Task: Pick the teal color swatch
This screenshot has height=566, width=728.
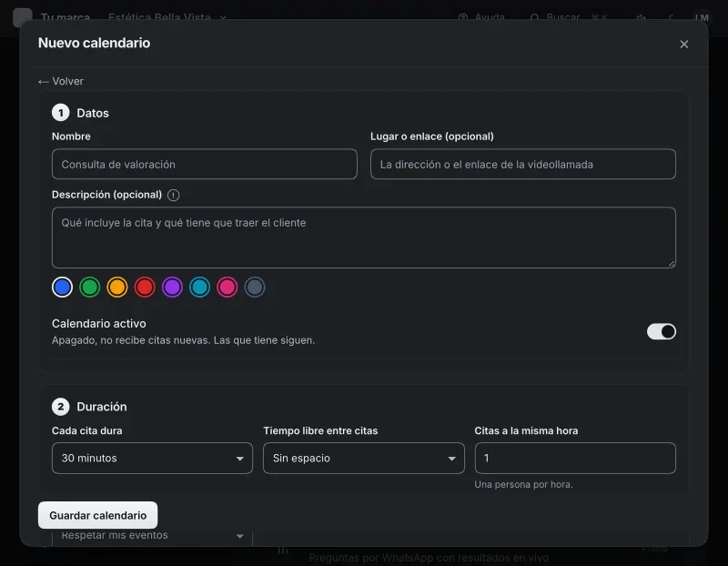Action: pos(199,287)
